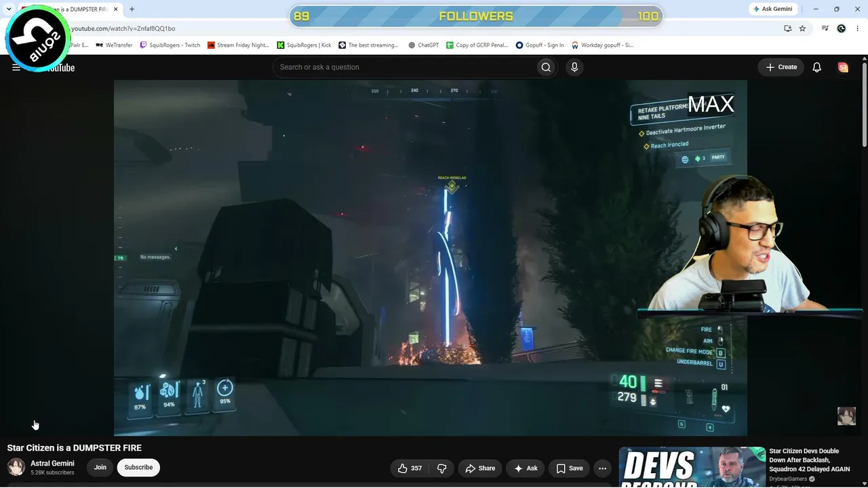Open the Gopuff - Sign In bookmark
The height and width of the screenshot is (488, 868).
[x=540, y=45]
